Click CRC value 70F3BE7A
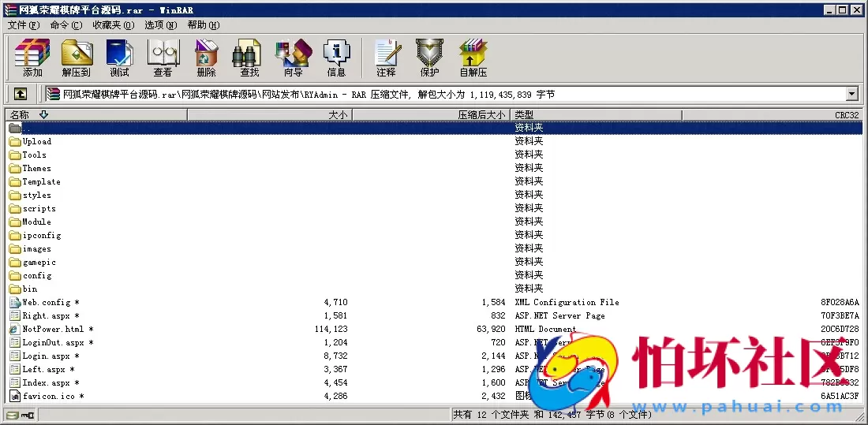868x425 pixels. 840,316
